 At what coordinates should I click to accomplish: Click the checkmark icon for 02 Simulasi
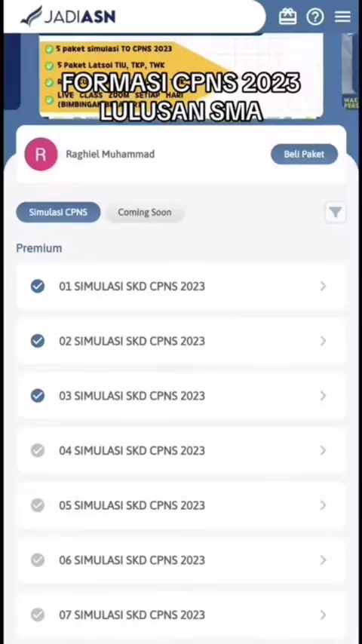(38, 341)
